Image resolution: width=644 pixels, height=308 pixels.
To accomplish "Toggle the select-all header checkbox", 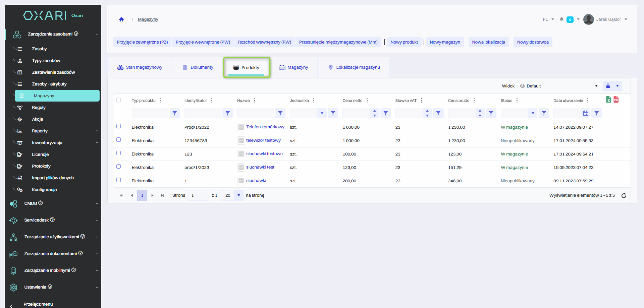I will click(118, 100).
